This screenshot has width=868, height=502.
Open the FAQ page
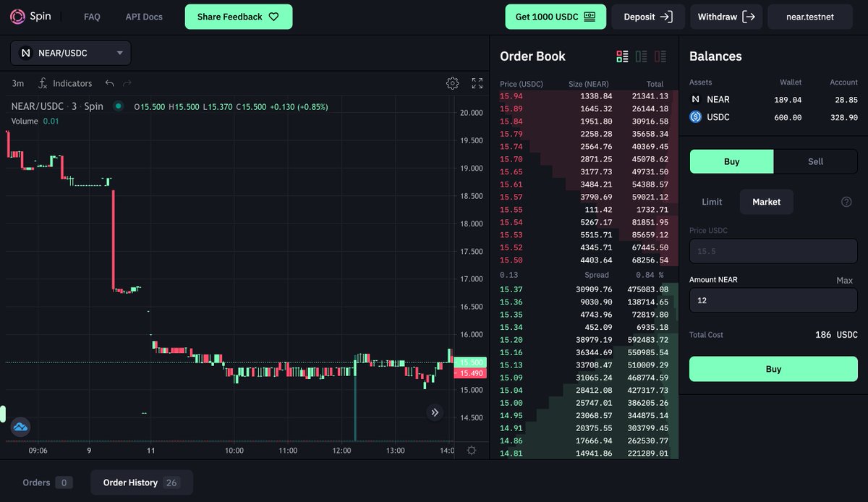click(92, 17)
